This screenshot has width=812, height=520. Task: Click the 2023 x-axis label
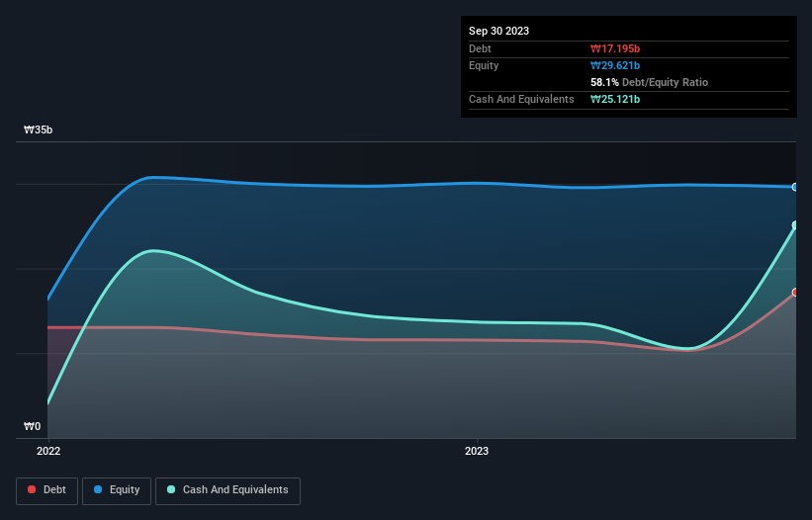[477, 451]
